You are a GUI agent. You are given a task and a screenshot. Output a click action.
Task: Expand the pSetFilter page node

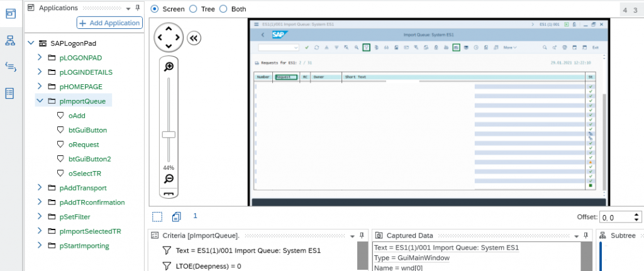pyautogui.click(x=40, y=216)
